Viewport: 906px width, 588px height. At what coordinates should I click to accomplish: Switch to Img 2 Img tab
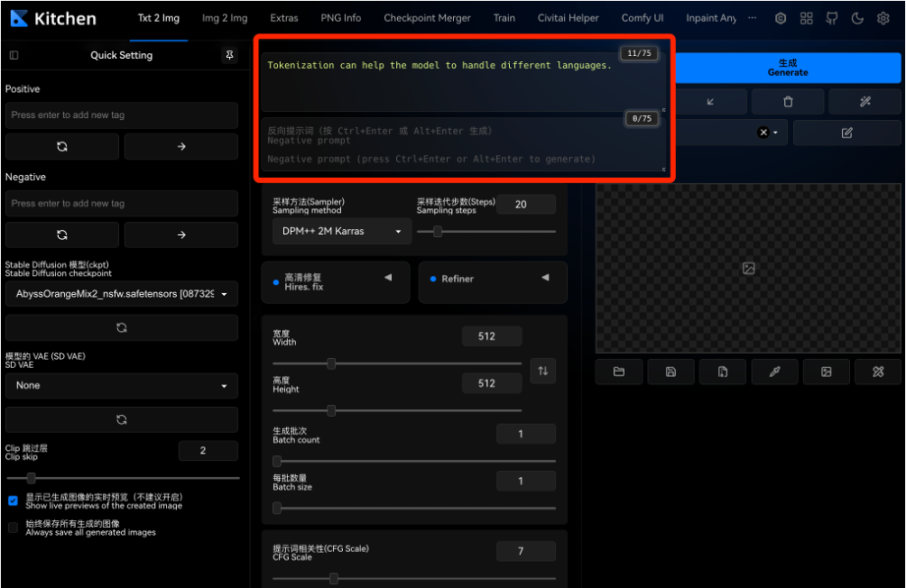tap(225, 18)
